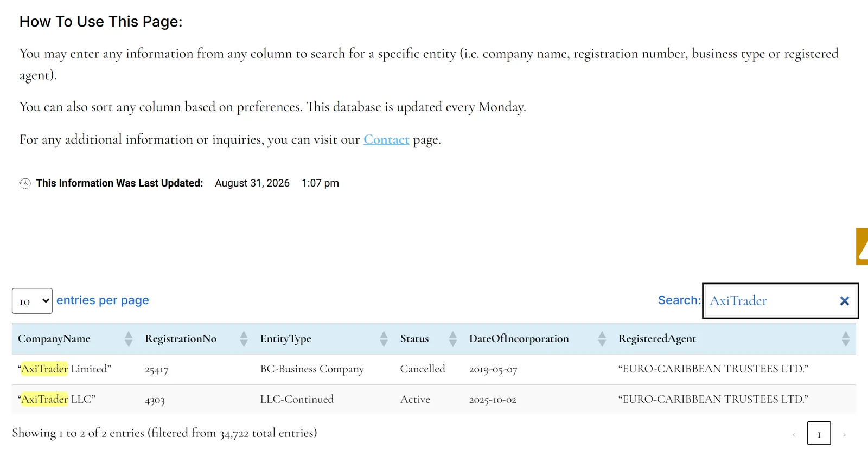Screen dimensions: 868x456
Task: Click the "1:07 pm" update time
Action: tap(320, 183)
